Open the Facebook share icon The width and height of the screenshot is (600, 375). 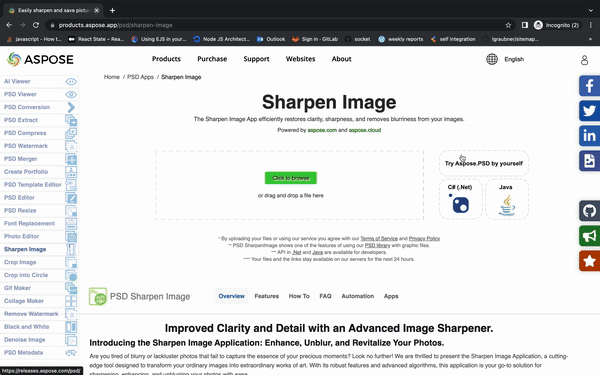click(x=589, y=85)
